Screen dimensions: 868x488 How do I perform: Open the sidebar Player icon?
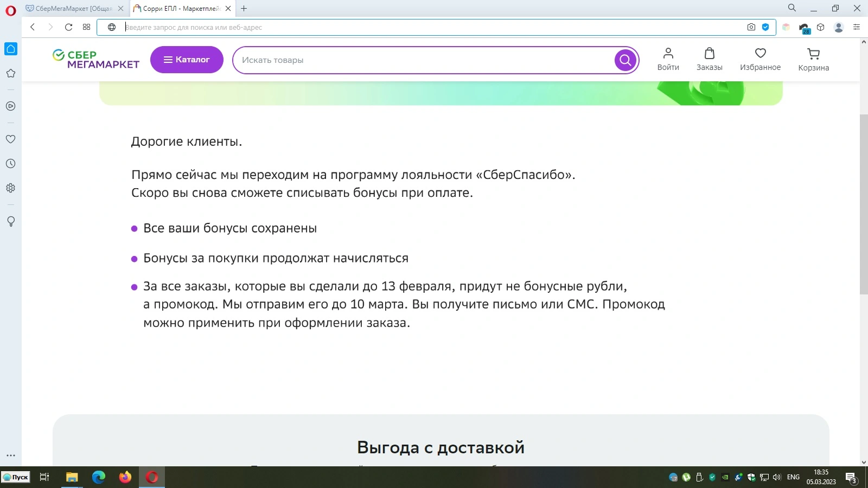pyautogui.click(x=11, y=106)
